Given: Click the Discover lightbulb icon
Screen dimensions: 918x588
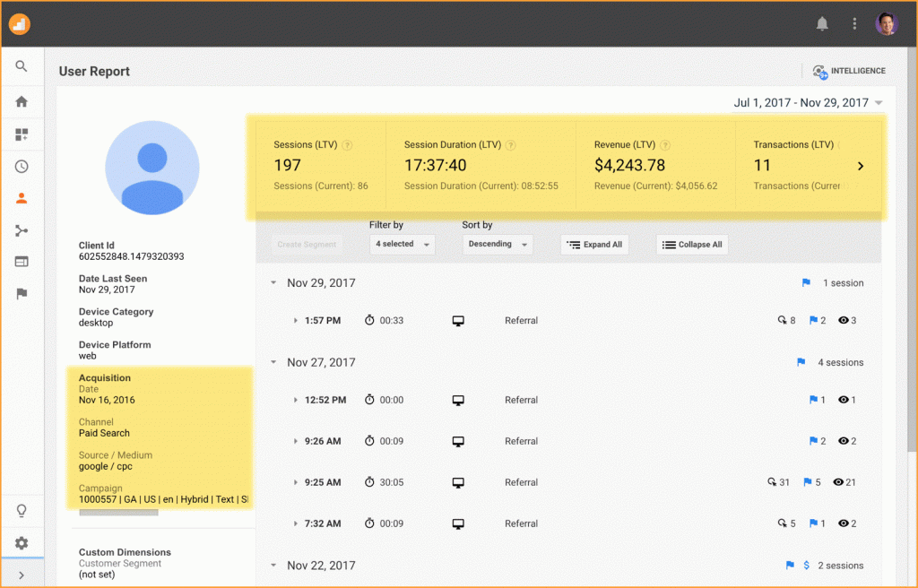Looking at the screenshot, I should [x=22, y=509].
